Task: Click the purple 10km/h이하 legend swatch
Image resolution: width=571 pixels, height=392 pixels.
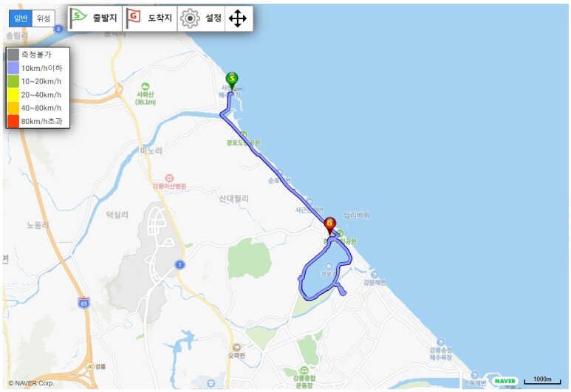Action: pos(13,68)
